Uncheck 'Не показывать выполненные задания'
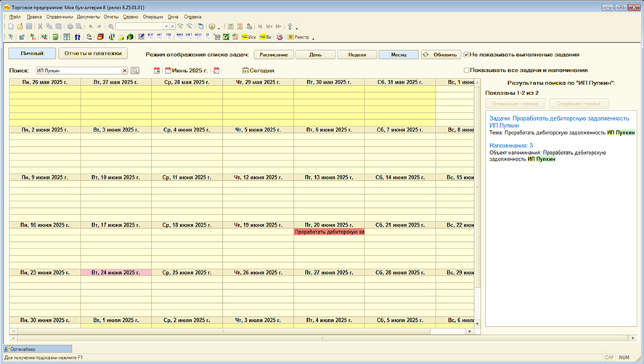Screen dimensions: 644x364 coord(467,54)
